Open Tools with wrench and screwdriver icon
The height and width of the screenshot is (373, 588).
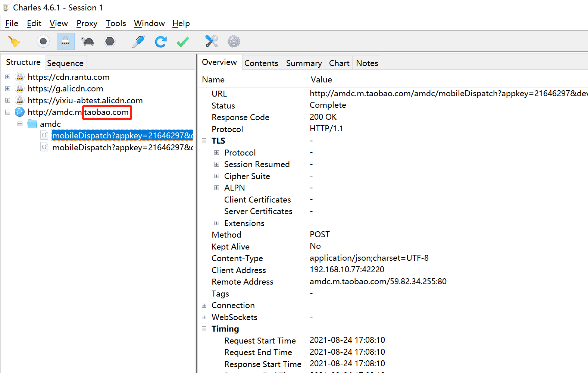click(x=212, y=41)
